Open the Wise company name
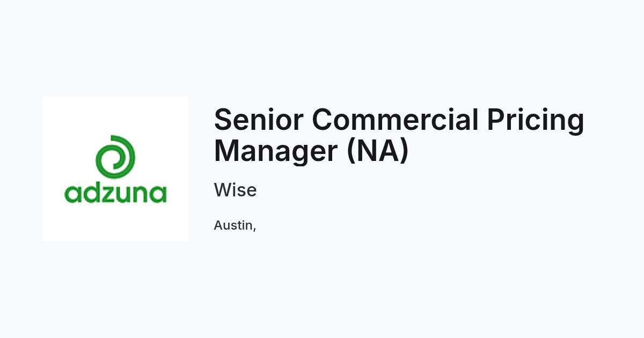The width and height of the screenshot is (644, 338). tap(235, 190)
